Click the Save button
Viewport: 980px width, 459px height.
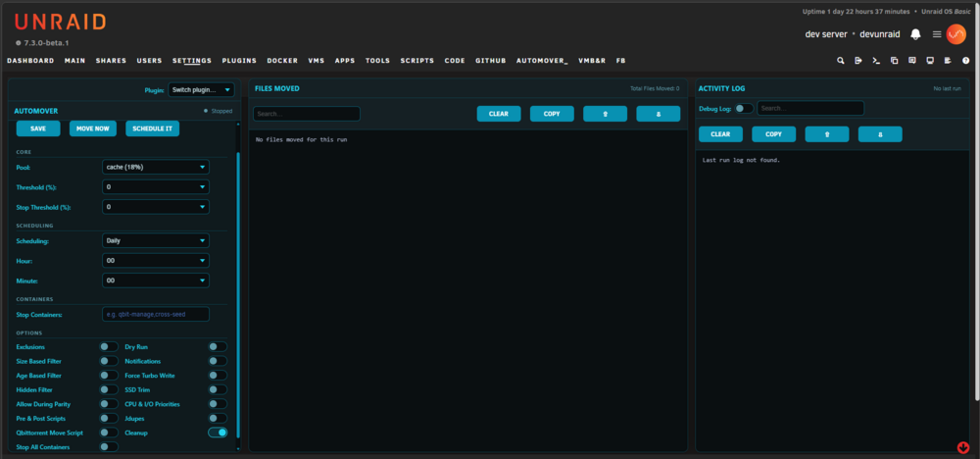tap(38, 128)
